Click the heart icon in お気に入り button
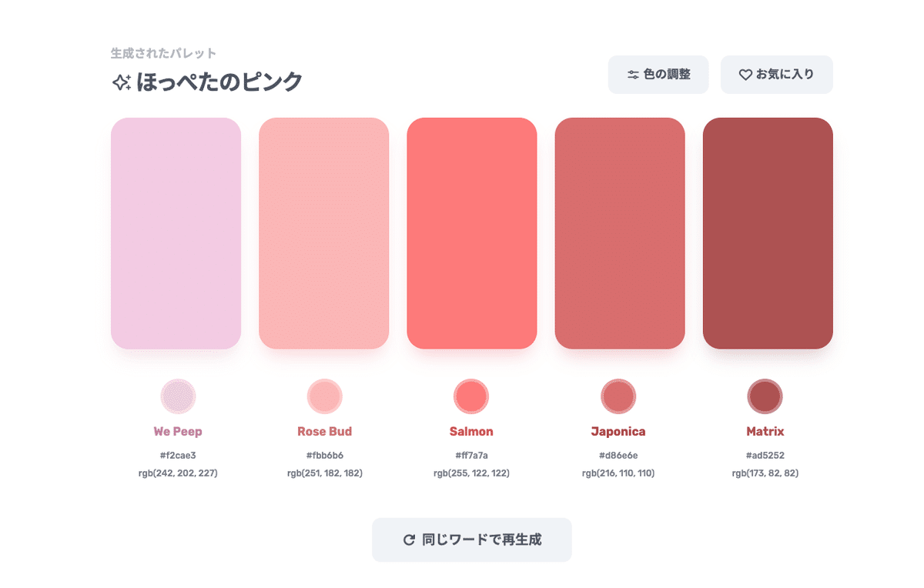924x588 pixels. click(x=745, y=75)
